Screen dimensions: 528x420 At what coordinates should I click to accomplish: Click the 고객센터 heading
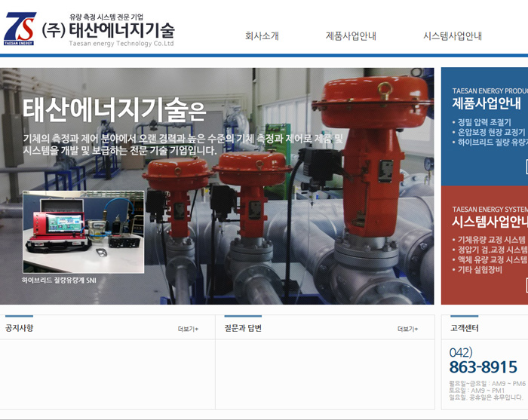(x=465, y=328)
